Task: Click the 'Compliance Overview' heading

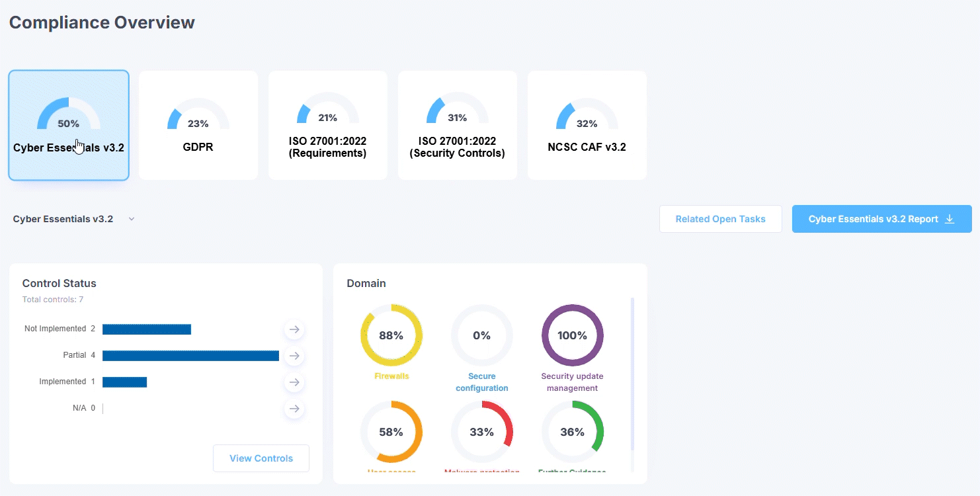Action: [102, 22]
